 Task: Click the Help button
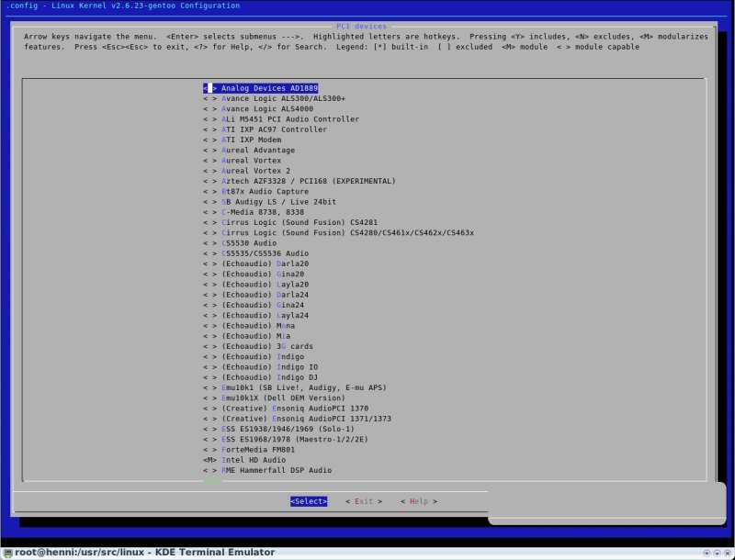click(x=419, y=501)
